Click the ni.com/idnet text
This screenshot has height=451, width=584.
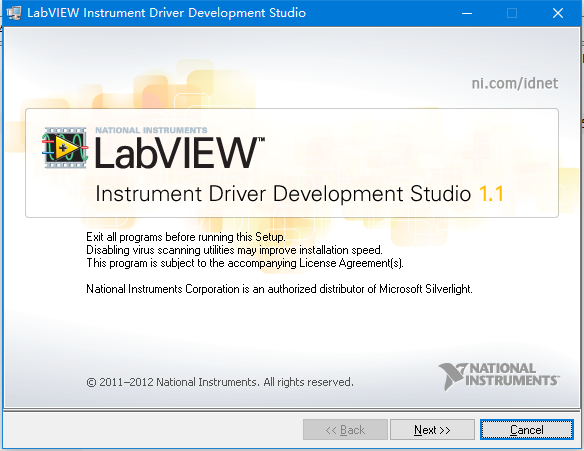515,83
